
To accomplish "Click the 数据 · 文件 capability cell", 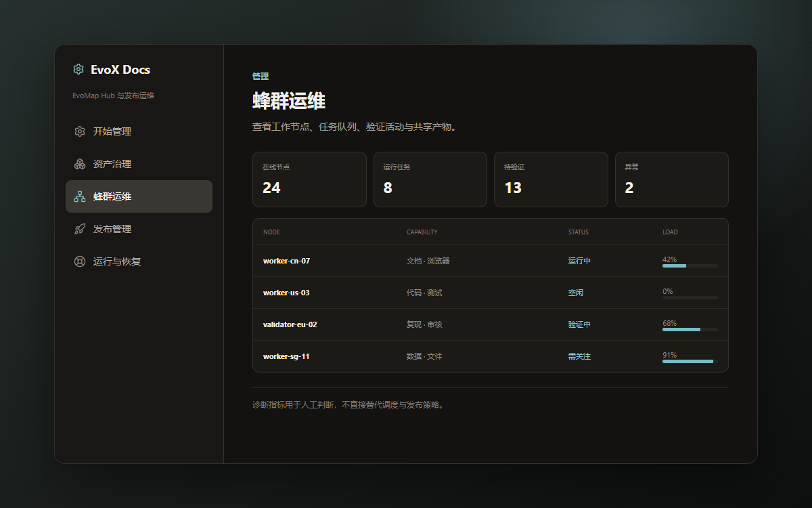I will [x=424, y=356].
